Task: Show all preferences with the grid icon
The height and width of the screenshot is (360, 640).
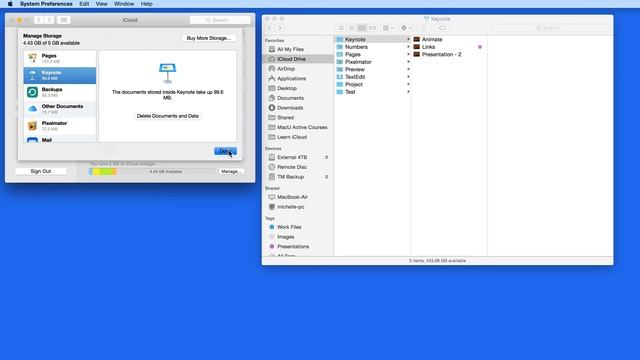Action: coord(63,20)
